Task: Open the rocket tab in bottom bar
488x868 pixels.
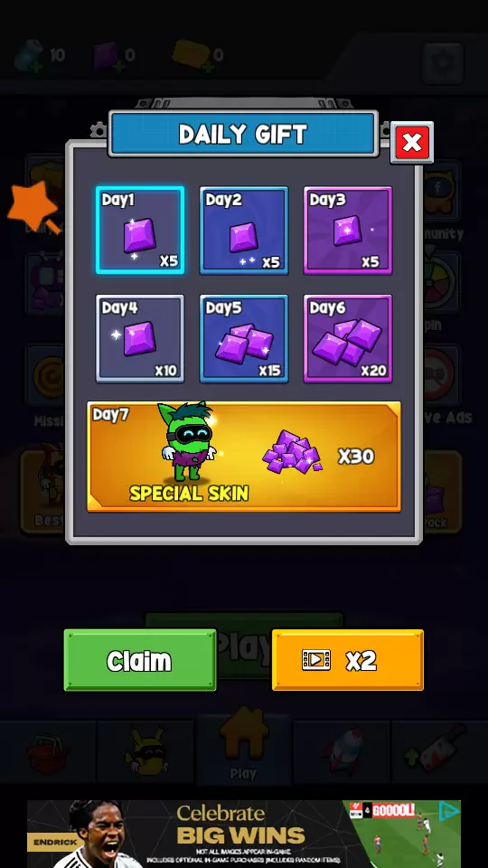Action: [x=342, y=752]
